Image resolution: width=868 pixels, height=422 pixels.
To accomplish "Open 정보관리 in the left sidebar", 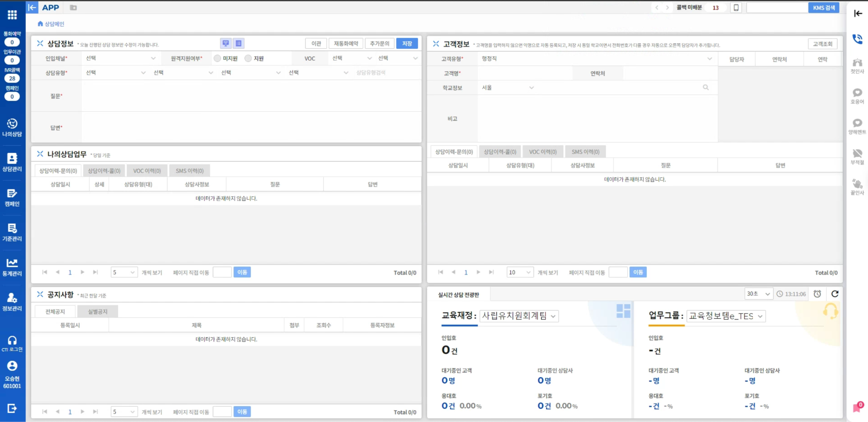I will [12, 302].
